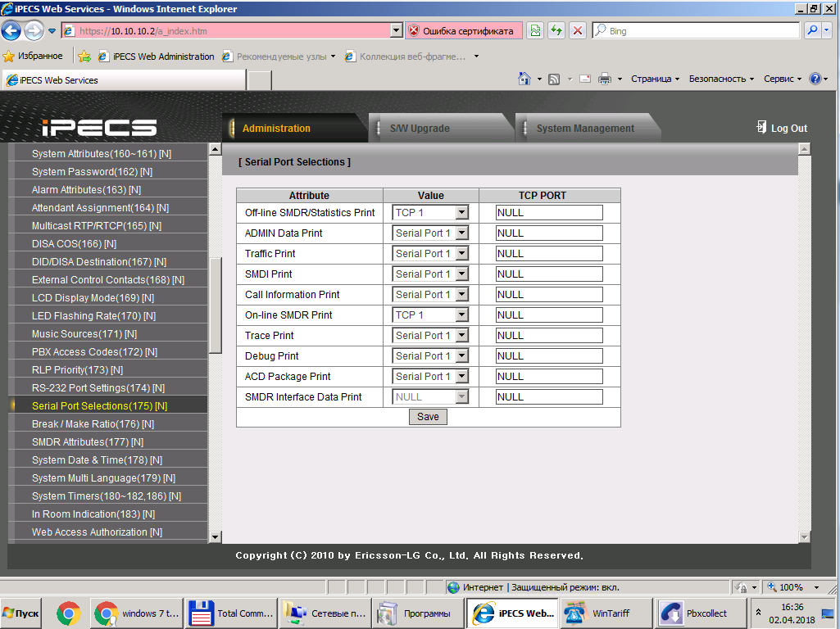Image resolution: width=840 pixels, height=629 pixels.
Task: Click the page refresh icon
Action: click(556, 31)
